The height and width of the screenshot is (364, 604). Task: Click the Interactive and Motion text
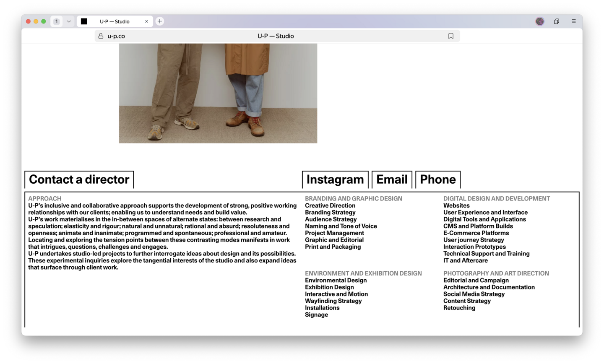[336, 294]
